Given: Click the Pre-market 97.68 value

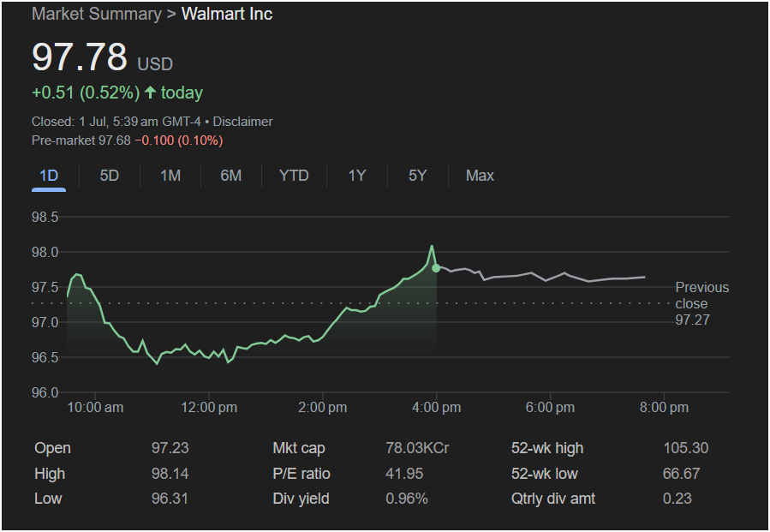Looking at the screenshot, I should tap(81, 140).
